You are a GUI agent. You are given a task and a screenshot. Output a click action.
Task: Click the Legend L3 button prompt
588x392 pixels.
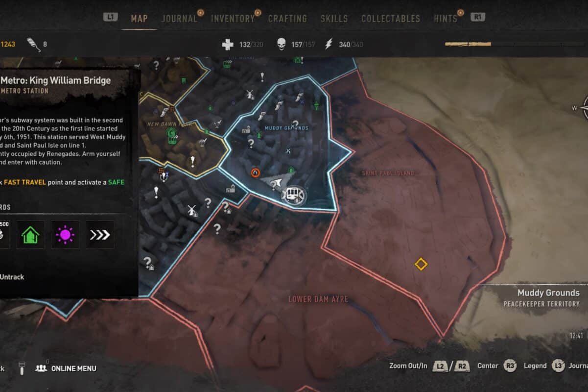[x=544, y=366]
